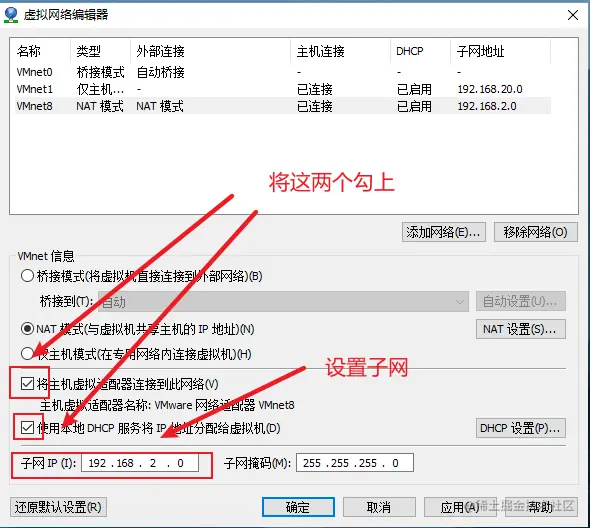Open NAT 设置(S)... dialog
Screen dimensions: 590x528
point(521,329)
